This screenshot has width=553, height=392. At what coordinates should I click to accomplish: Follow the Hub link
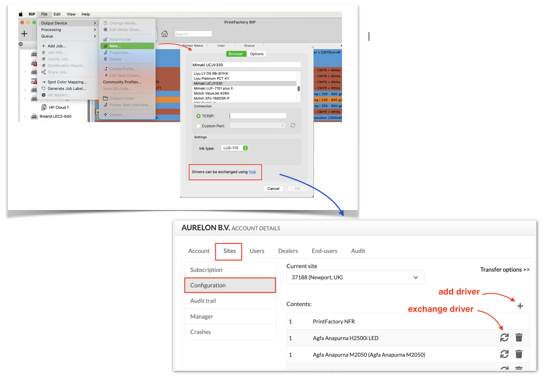click(x=252, y=172)
